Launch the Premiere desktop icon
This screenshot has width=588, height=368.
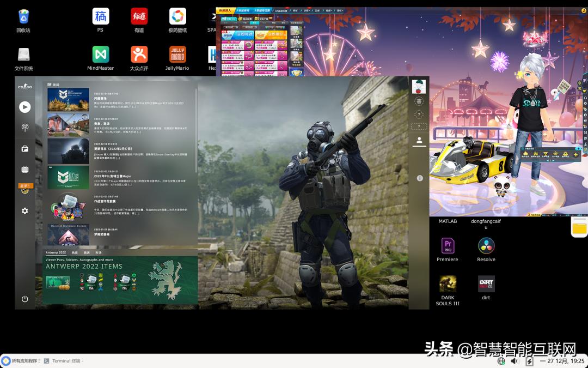(x=448, y=250)
